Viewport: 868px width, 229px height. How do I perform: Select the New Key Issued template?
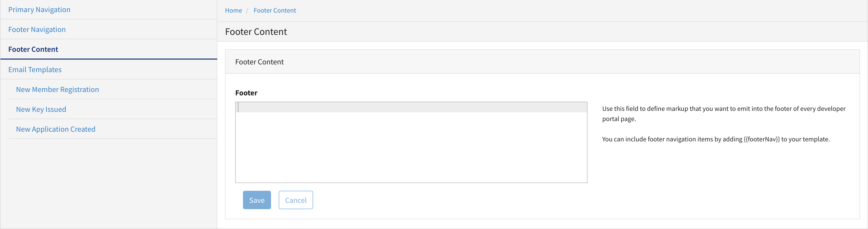click(x=41, y=109)
